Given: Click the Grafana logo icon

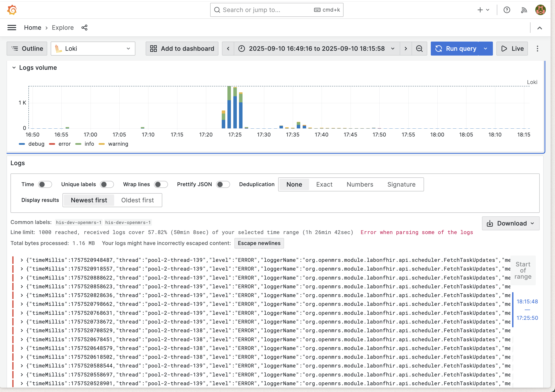Looking at the screenshot, I should [12, 10].
